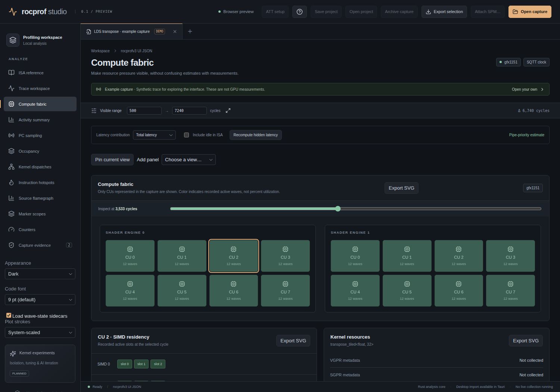
Task: Open the help question-mark icon
Action: [299, 12]
